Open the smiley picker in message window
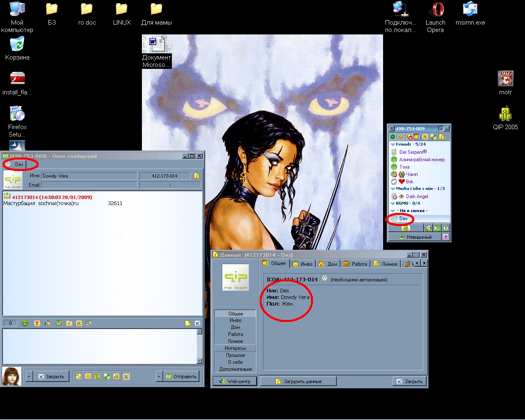Screen dimensions: 525x420 (25, 323)
